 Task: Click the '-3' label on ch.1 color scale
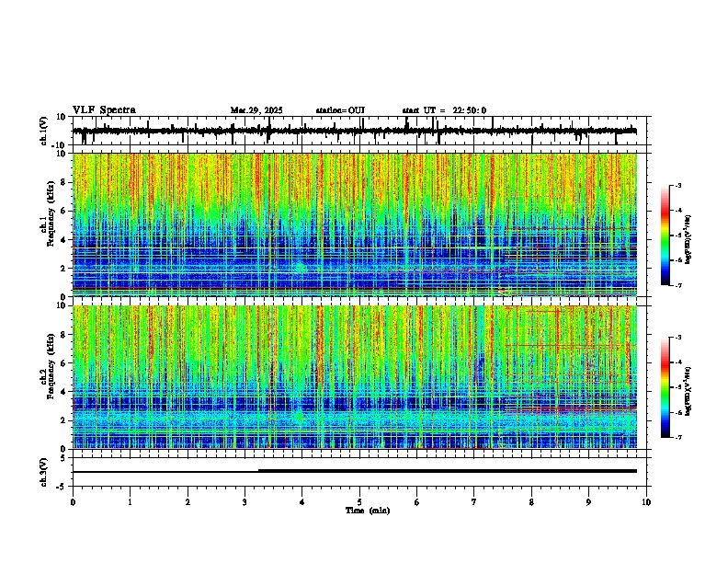pos(677,186)
